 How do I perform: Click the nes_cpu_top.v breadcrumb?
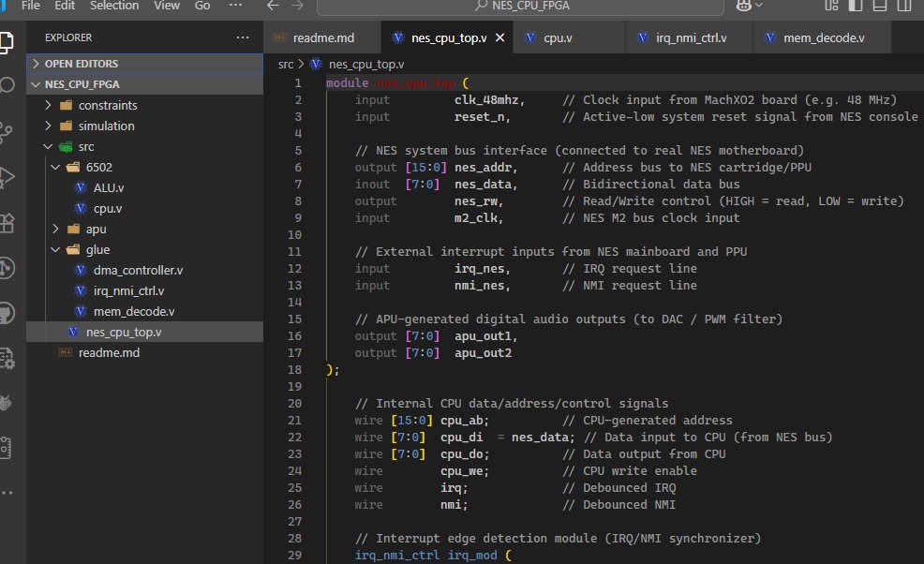pos(366,64)
